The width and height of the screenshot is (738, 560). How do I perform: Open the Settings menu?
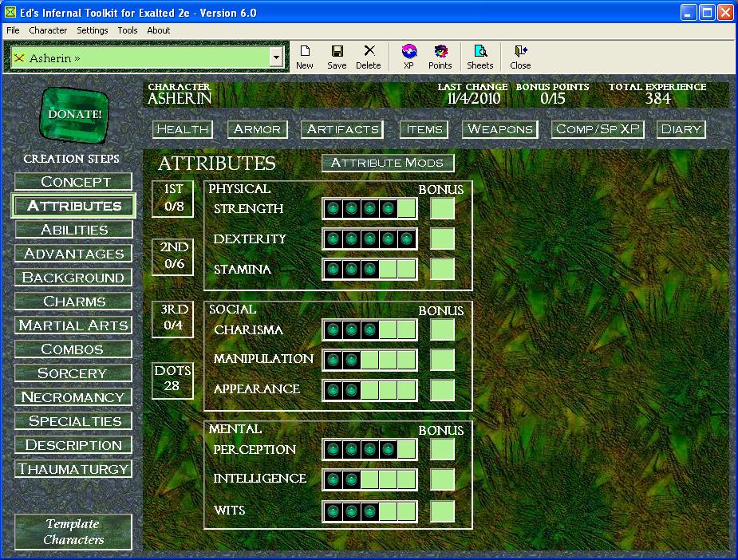93,30
